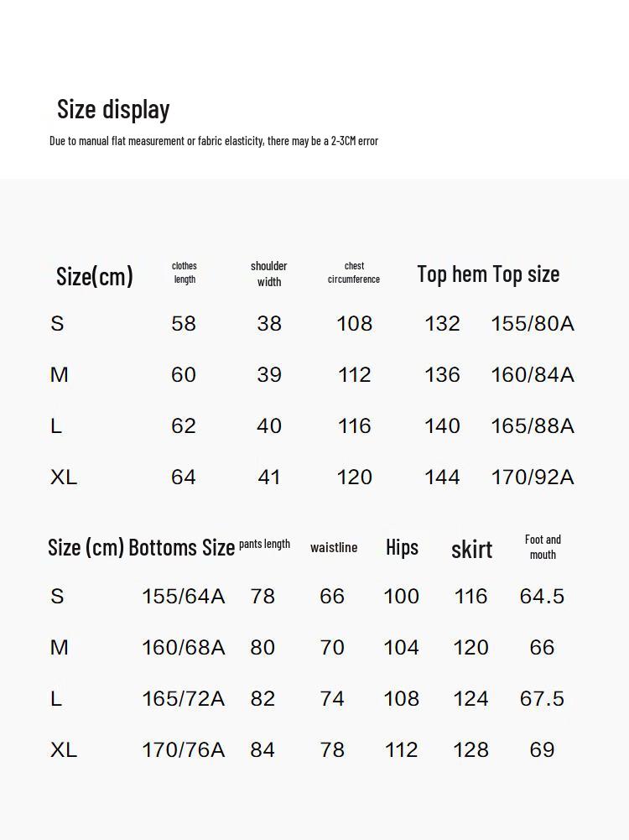Image resolution: width=629 pixels, height=840 pixels.
Task: Click the 'Size(cm)' top table header
Action: 94,276
